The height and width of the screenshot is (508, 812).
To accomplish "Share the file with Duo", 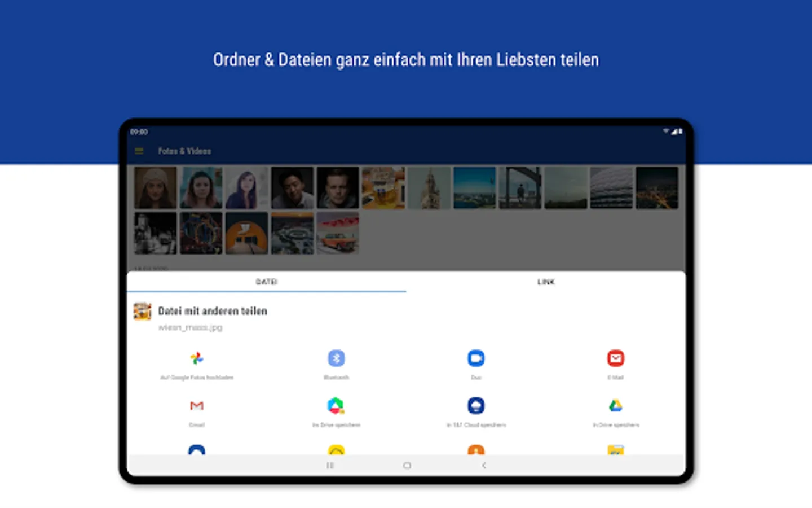I will pos(476,358).
